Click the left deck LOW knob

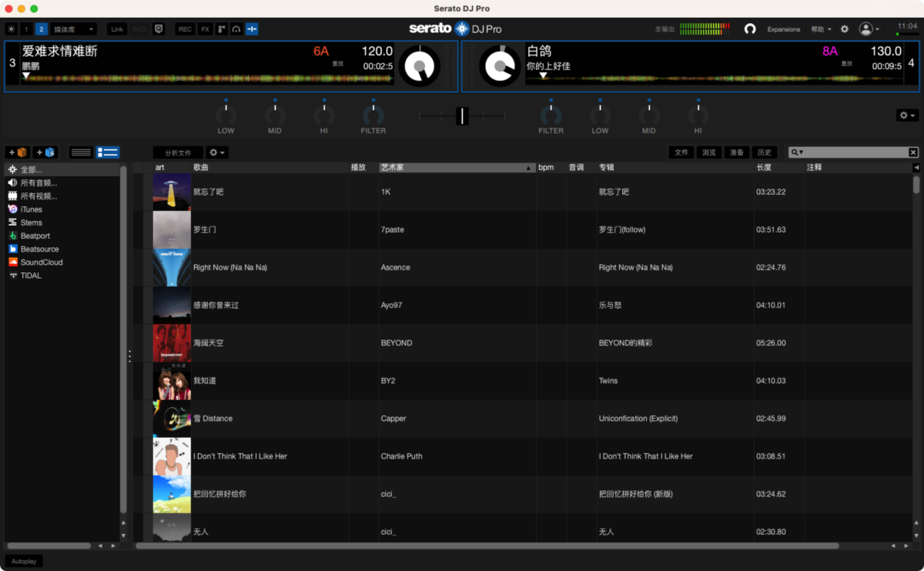point(226,115)
